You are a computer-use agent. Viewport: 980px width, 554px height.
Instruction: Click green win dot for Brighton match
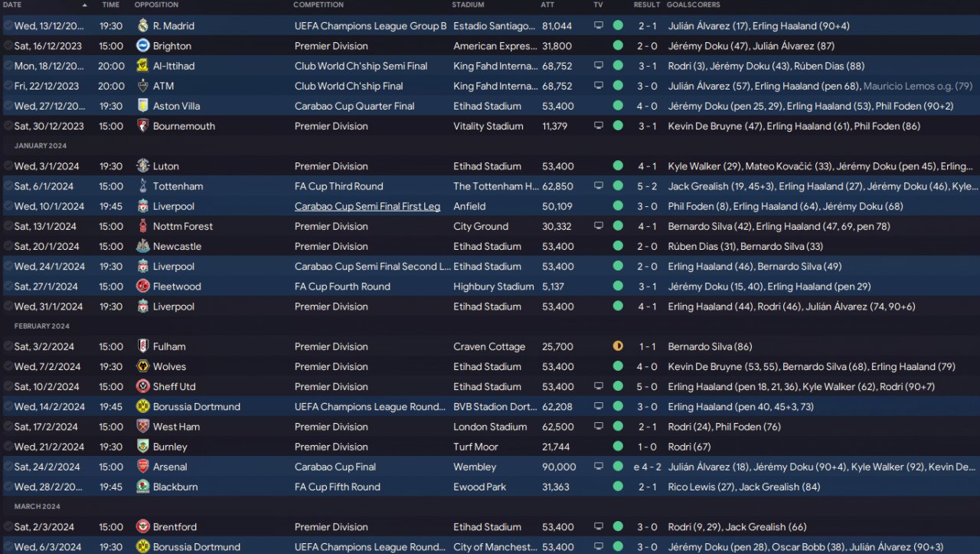coord(618,46)
